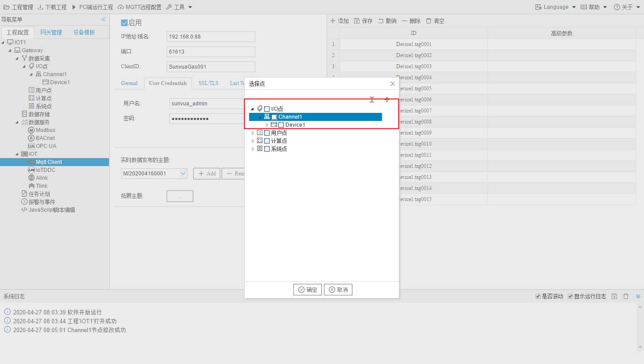Click the 计算点 icon in the 选择点 dialog
Screen dimensions: 644x364
(x=260, y=141)
